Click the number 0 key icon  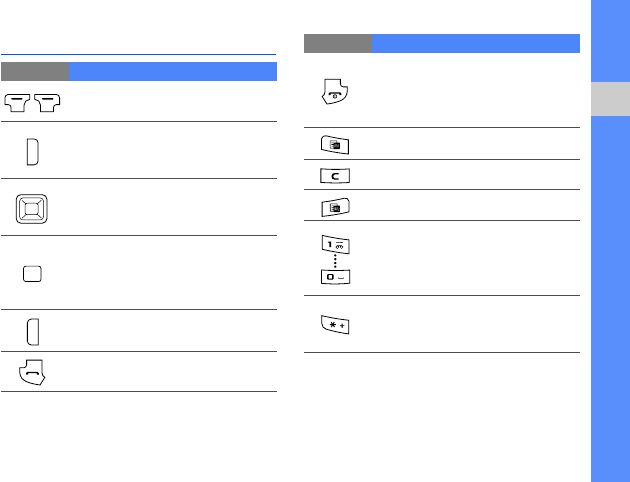click(333, 274)
